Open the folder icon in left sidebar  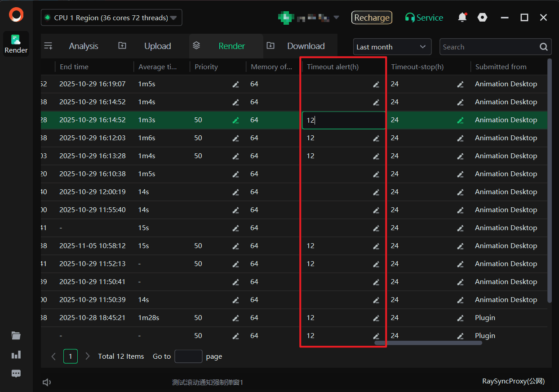(x=16, y=335)
